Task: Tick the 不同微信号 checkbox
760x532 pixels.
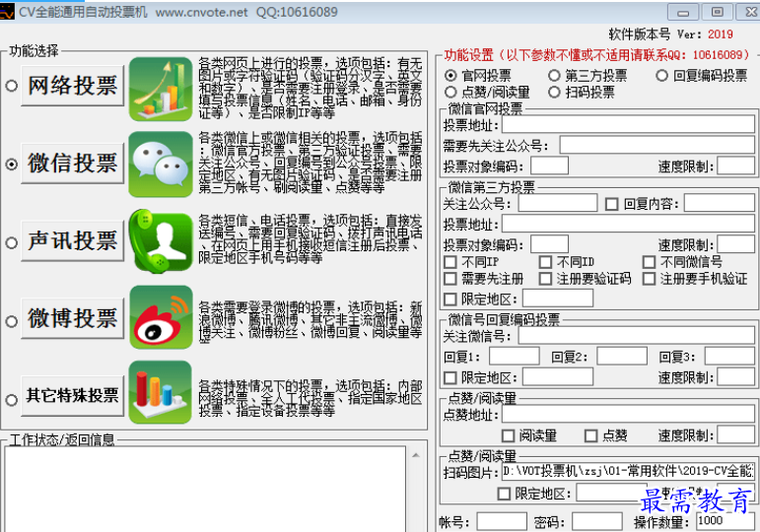Action: tap(649, 262)
